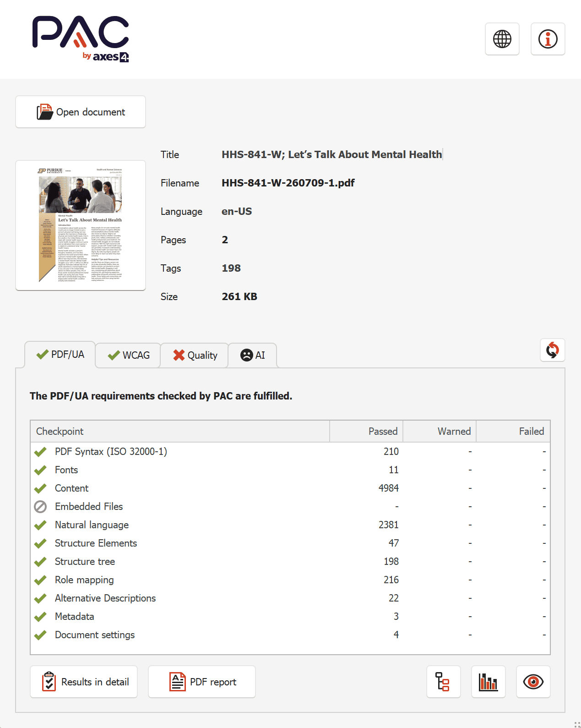Screen dimensions: 581x728
Task: Open the language selection globe icon
Action: point(502,39)
